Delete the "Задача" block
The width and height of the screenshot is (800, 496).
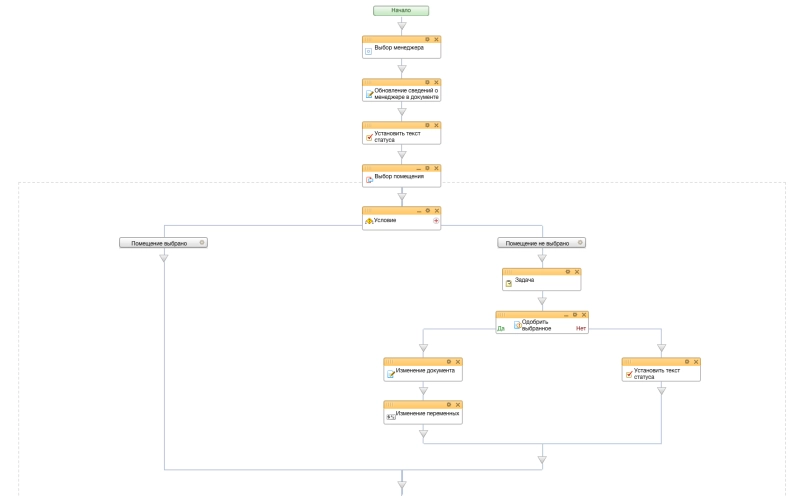(x=576, y=272)
